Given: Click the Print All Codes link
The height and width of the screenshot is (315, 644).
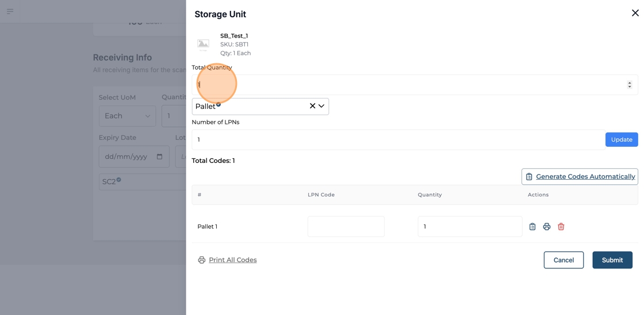Looking at the screenshot, I should tap(232, 260).
